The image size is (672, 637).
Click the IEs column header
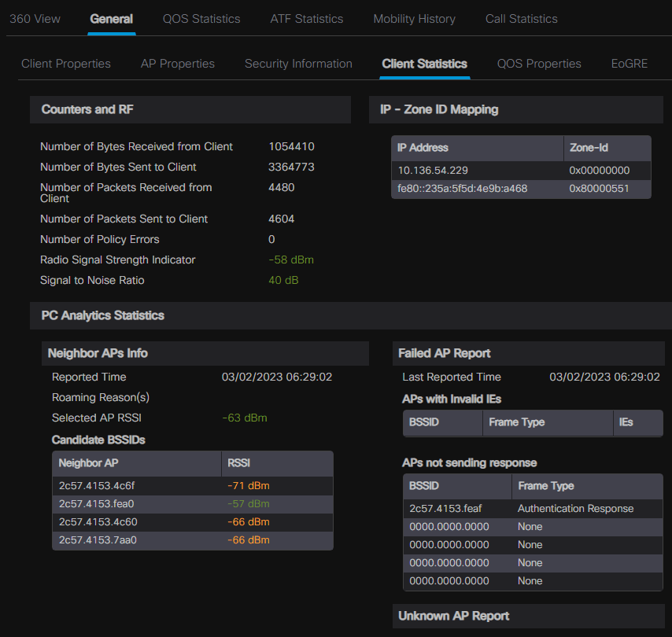click(x=626, y=422)
